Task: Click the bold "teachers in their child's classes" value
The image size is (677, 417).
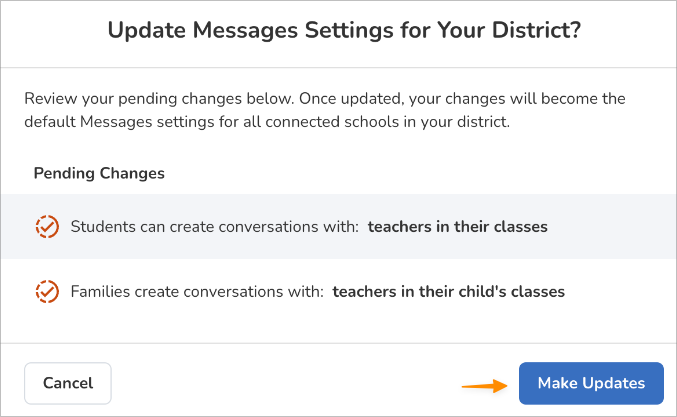Action: 448,292
